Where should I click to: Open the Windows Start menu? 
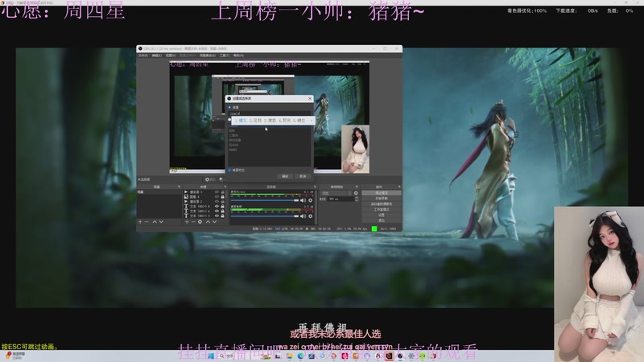[211, 356]
